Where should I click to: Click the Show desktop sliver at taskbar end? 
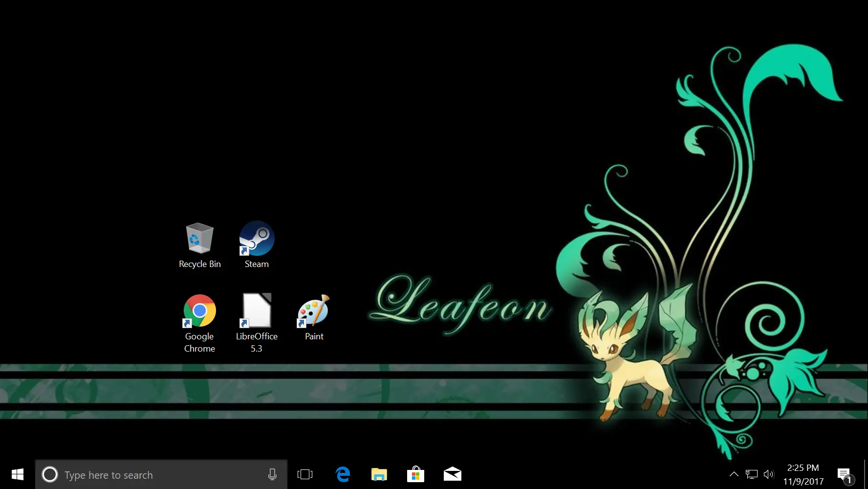point(866,474)
